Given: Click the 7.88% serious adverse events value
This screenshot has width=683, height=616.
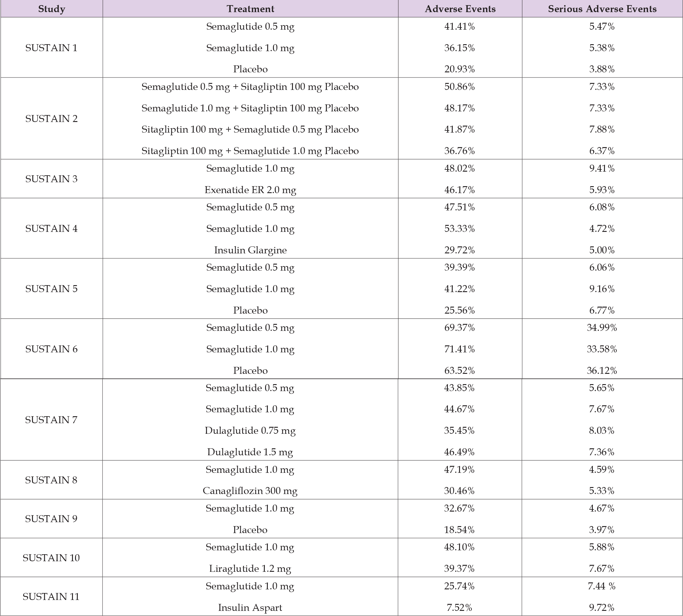Looking at the screenshot, I should (x=602, y=129).
